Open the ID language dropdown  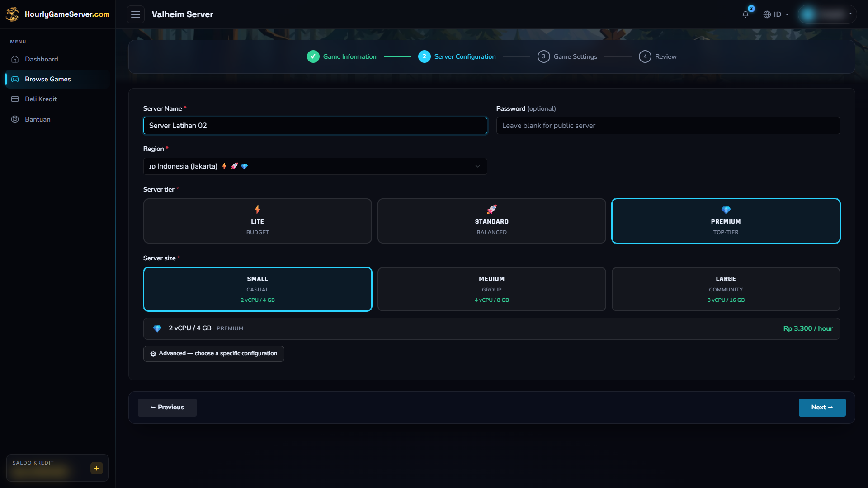(x=776, y=14)
